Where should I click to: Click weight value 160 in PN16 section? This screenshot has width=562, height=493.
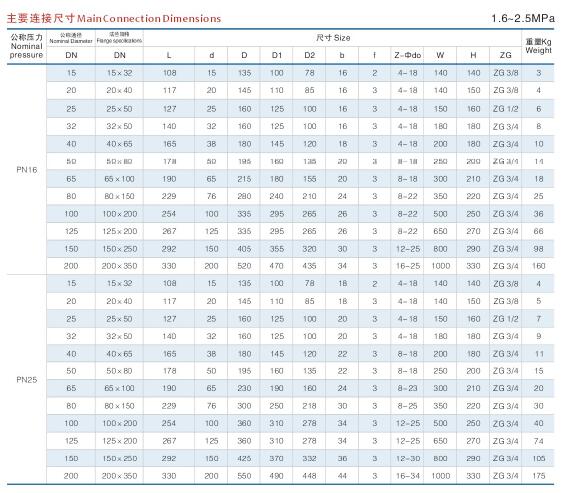click(538, 266)
